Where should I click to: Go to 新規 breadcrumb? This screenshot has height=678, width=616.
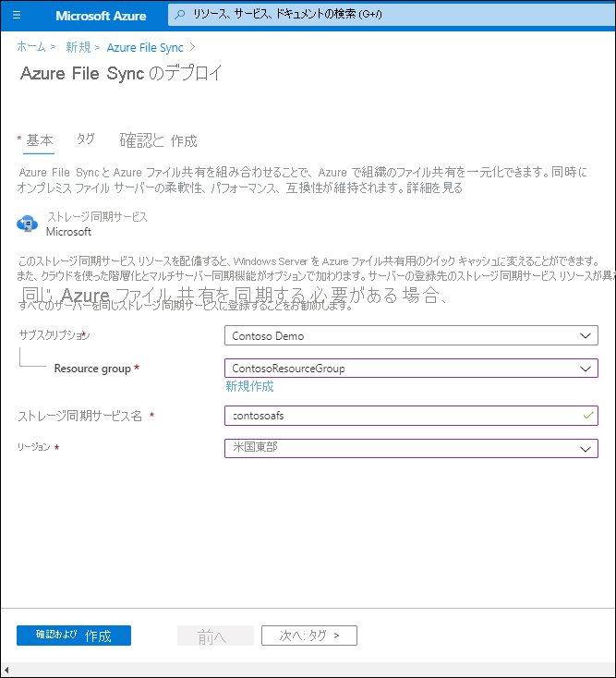tap(79, 47)
